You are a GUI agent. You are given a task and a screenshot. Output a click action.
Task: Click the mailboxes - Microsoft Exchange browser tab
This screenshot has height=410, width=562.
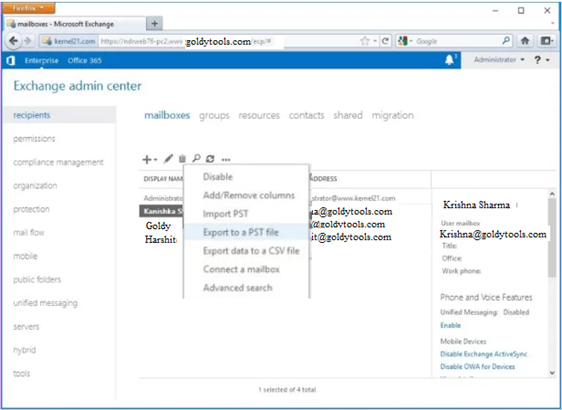pos(75,24)
